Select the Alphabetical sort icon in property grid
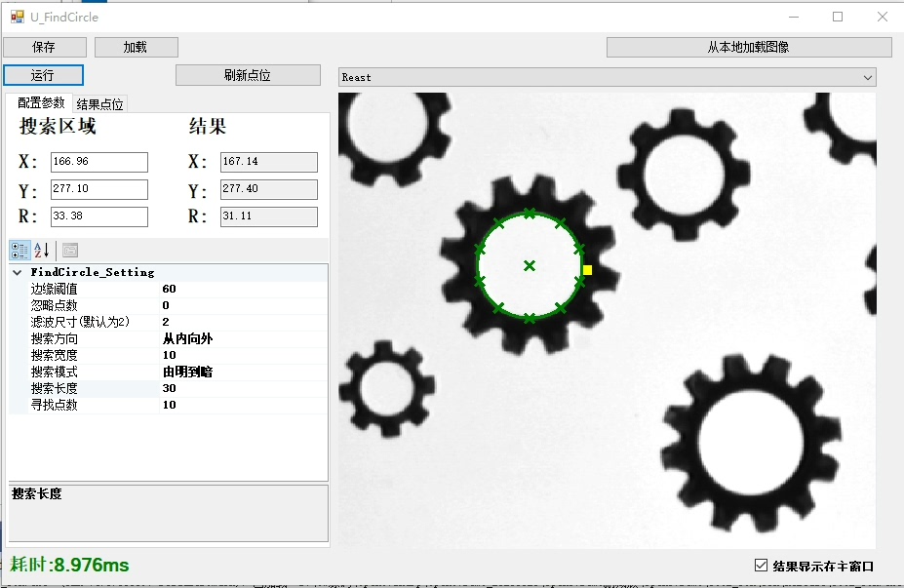The image size is (904, 588). coord(42,251)
